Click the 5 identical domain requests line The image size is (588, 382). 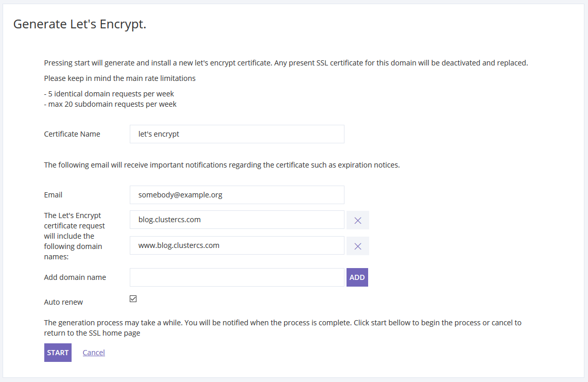pos(109,94)
